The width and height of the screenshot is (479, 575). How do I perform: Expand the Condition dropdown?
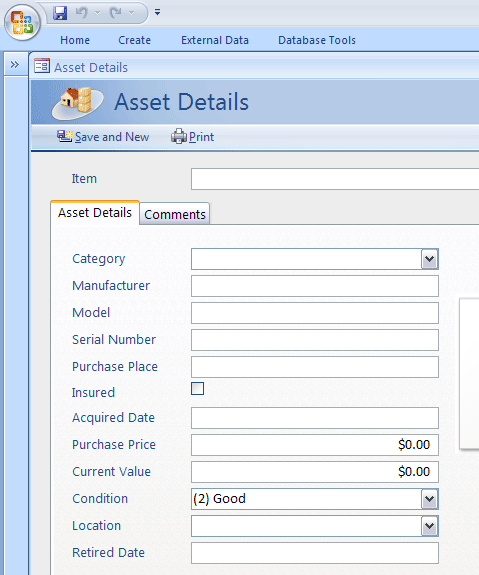coord(429,499)
